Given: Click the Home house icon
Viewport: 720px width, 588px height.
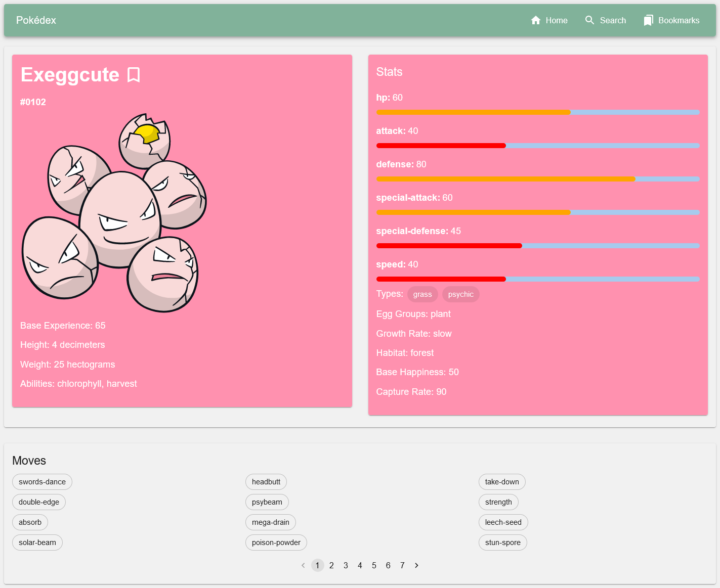Looking at the screenshot, I should 536,20.
